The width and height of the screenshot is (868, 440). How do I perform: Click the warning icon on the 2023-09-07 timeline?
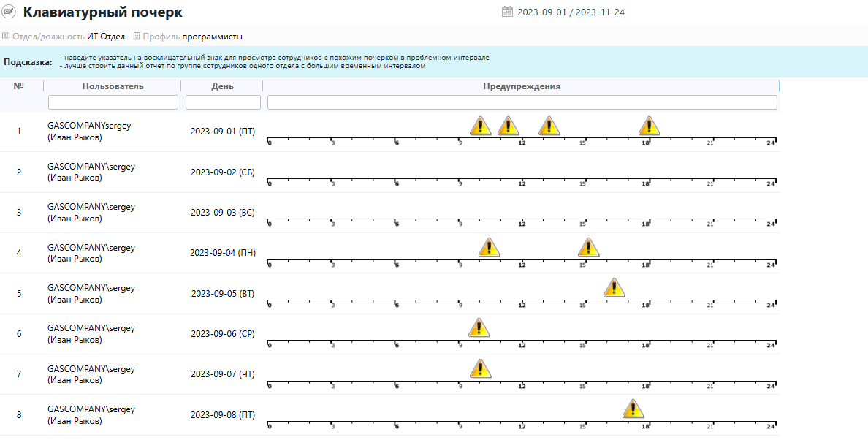point(480,368)
